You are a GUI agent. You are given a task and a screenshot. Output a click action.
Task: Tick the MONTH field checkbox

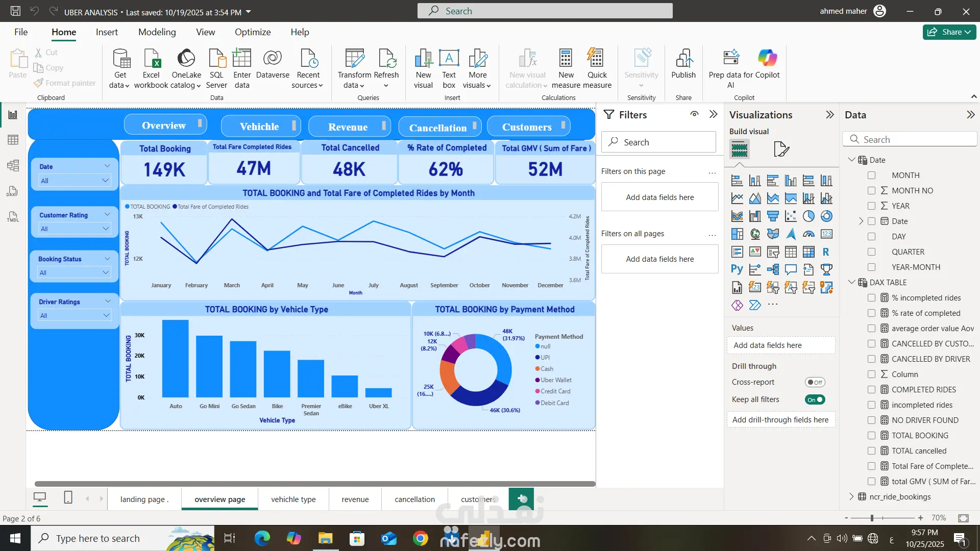[x=871, y=176]
